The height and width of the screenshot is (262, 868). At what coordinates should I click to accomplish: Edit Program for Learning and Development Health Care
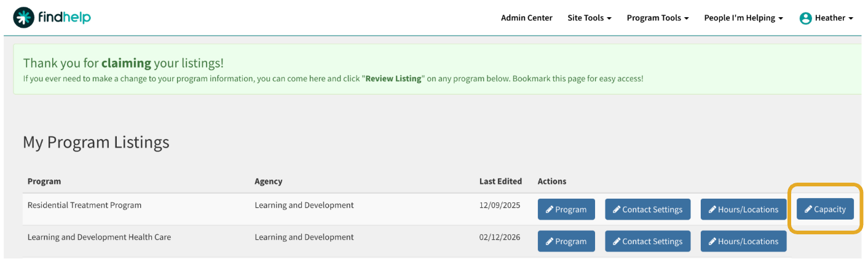pos(566,241)
